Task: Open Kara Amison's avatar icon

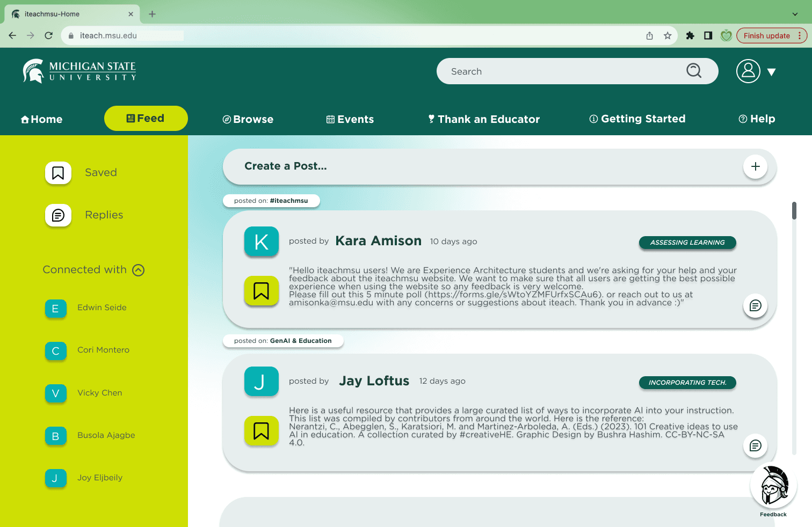Action: point(262,241)
